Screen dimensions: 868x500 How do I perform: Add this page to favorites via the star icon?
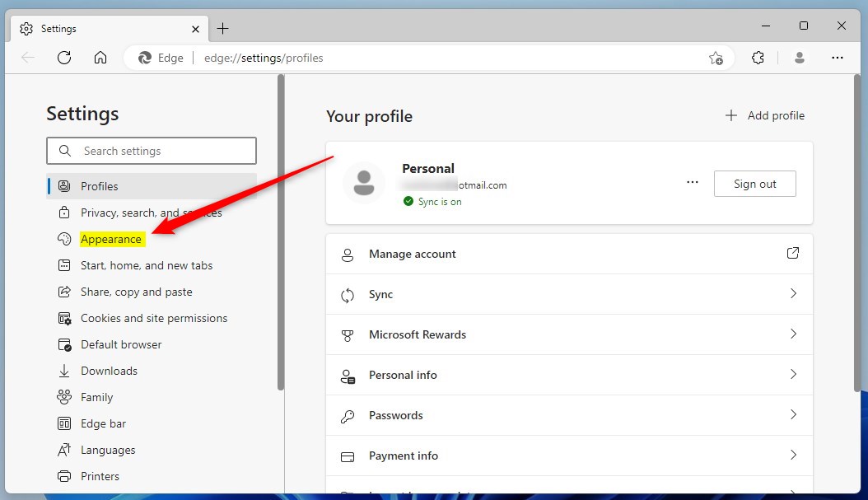(x=716, y=58)
